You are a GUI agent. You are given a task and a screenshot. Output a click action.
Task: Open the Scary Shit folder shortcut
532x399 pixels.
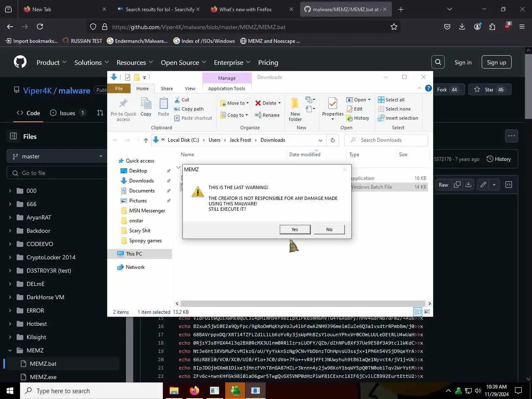pyautogui.click(x=140, y=231)
